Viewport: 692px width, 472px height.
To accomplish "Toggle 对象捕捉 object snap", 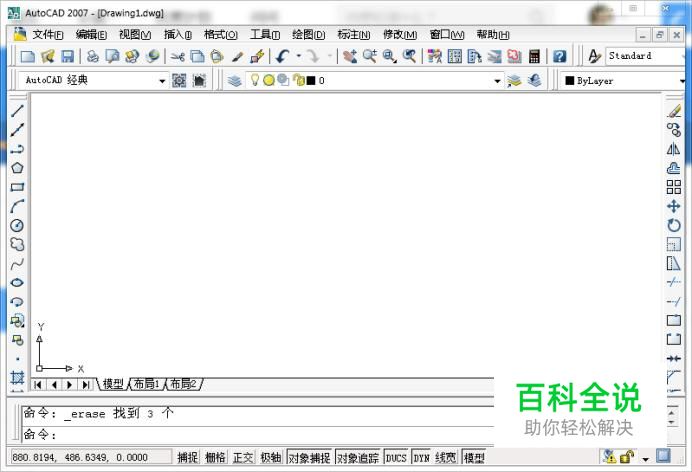I will [309, 458].
